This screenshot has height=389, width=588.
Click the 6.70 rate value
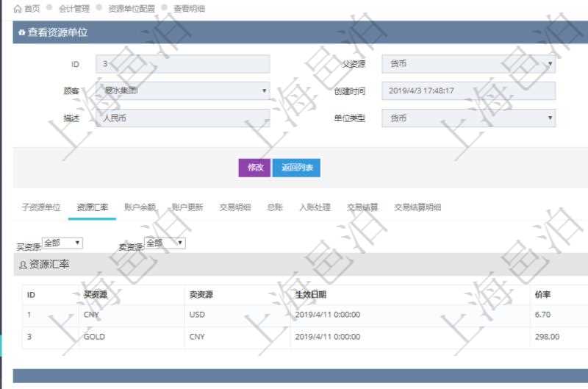[x=542, y=315]
